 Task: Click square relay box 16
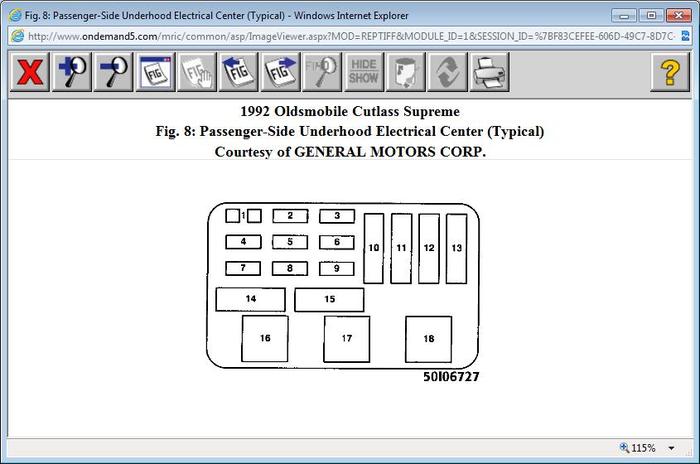pyautogui.click(x=265, y=339)
